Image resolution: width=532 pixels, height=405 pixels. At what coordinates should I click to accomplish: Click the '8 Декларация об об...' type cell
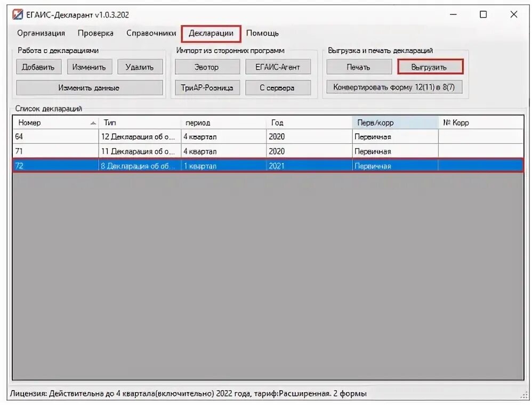140,166
